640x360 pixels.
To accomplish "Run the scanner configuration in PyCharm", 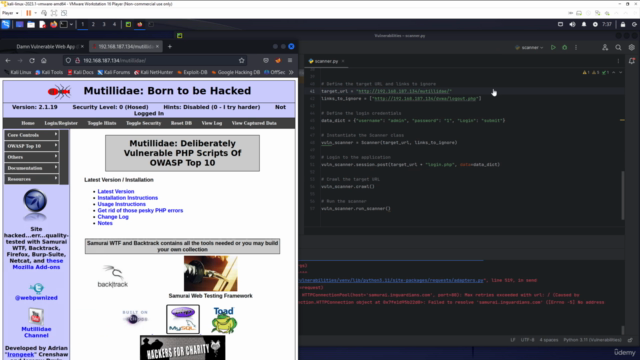I will click(553, 47).
